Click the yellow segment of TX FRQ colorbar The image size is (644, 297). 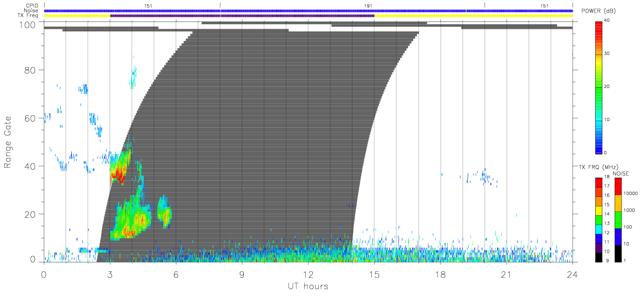click(x=598, y=211)
